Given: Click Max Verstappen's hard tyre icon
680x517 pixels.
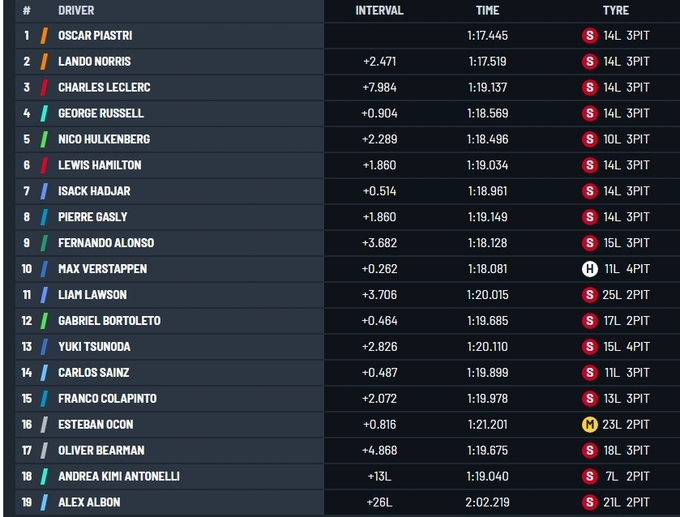Looking at the screenshot, I should click(590, 269).
